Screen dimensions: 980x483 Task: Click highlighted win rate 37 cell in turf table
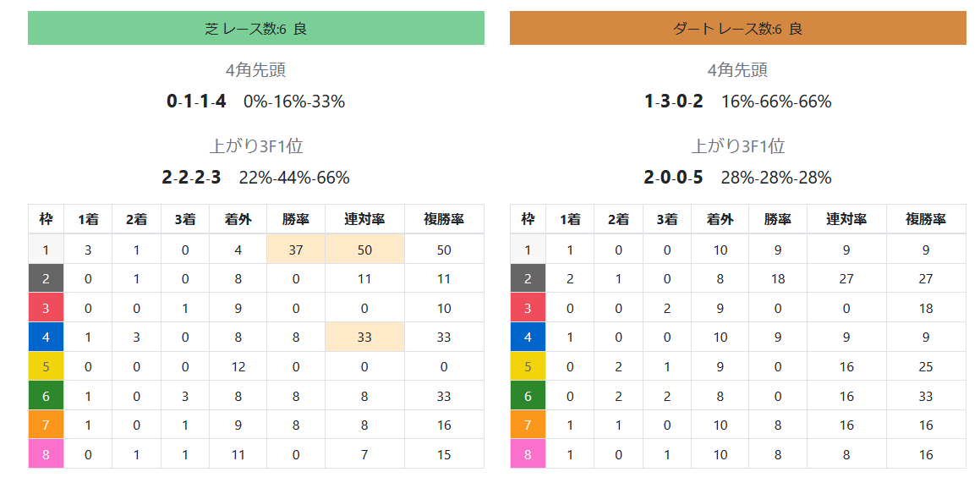pos(295,250)
